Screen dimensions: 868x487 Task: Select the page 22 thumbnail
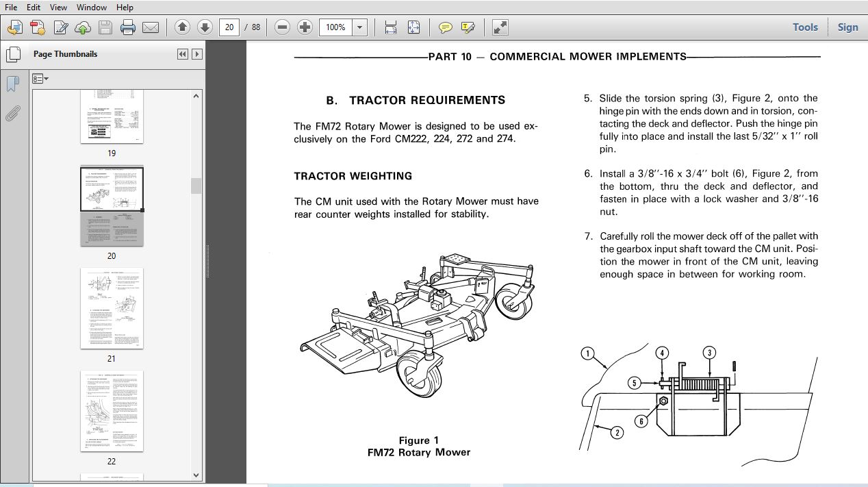[x=112, y=411]
